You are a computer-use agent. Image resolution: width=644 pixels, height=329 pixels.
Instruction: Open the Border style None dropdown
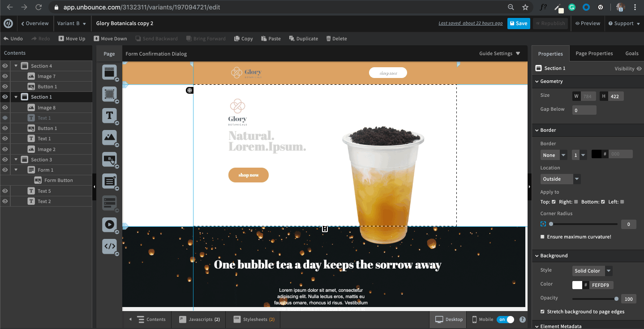[x=554, y=155]
